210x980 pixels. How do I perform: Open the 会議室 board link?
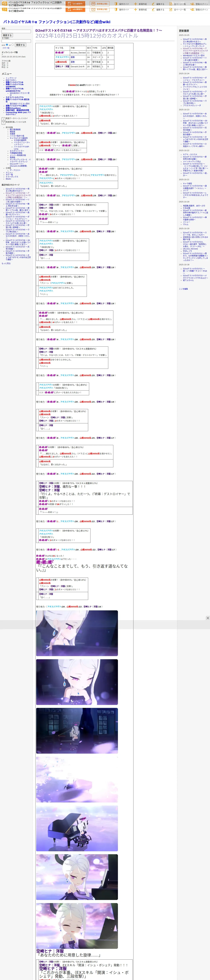[13, 134]
